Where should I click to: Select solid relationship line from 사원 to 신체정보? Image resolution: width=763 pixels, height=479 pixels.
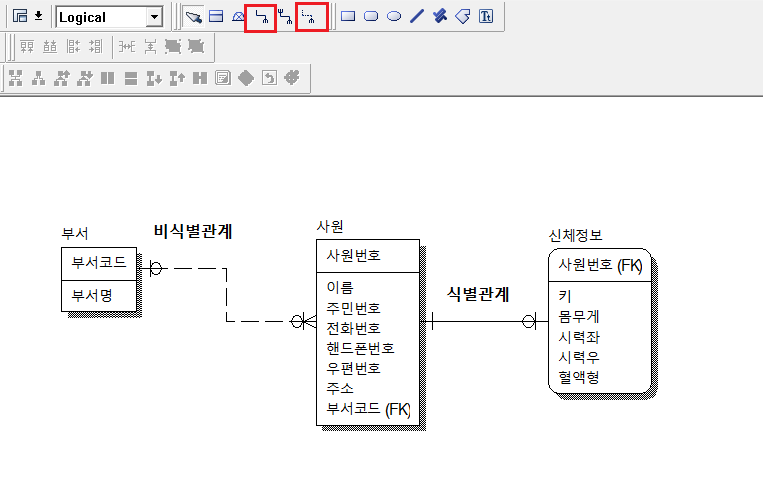[484, 321]
